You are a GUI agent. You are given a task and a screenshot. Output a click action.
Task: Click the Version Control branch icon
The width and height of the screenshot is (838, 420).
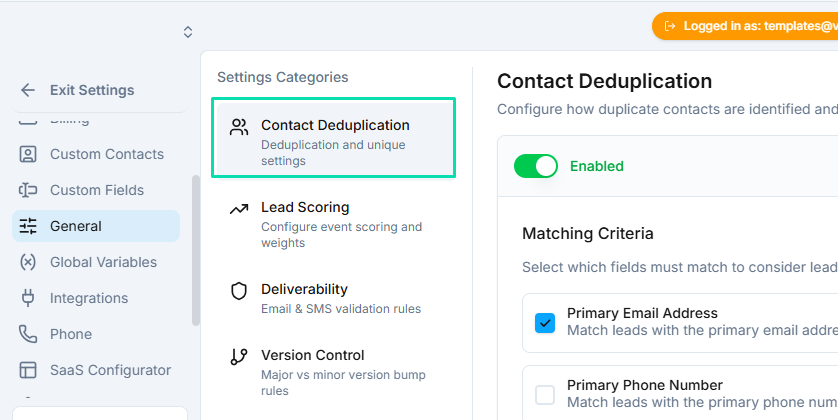pyautogui.click(x=239, y=357)
